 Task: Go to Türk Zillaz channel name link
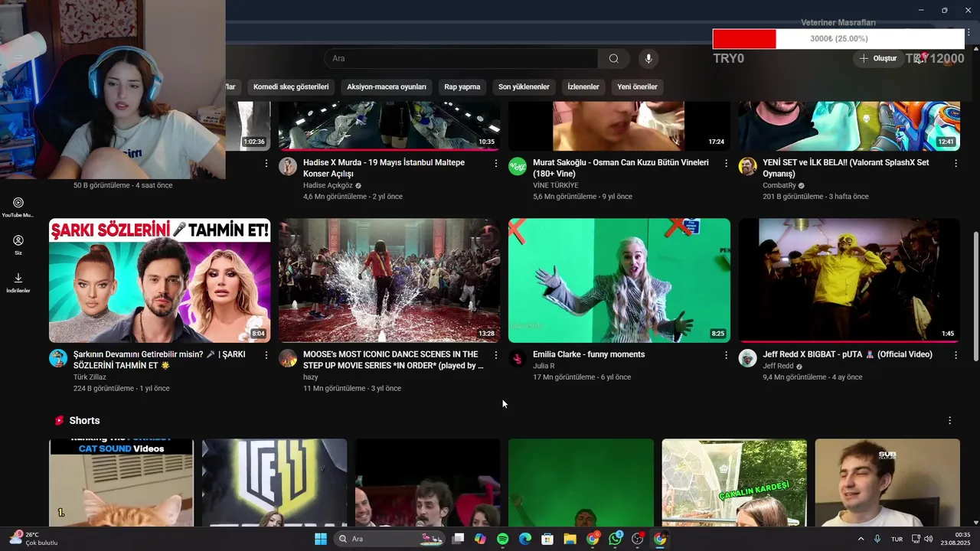tap(90, 377)
